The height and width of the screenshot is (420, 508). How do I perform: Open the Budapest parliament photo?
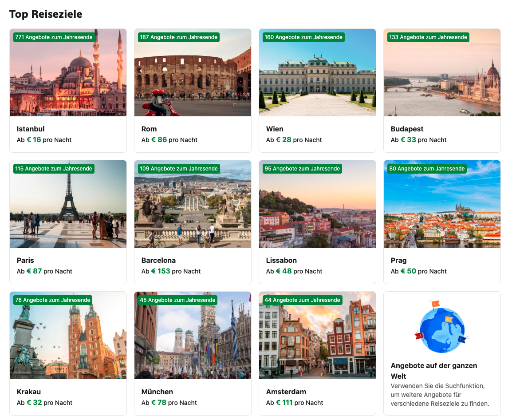(442, 73)
